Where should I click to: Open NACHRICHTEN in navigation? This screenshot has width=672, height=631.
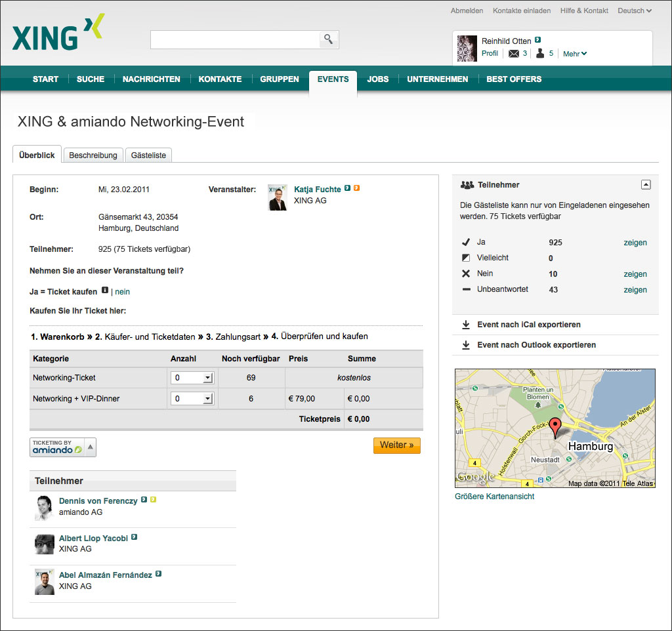click(152, 79)
